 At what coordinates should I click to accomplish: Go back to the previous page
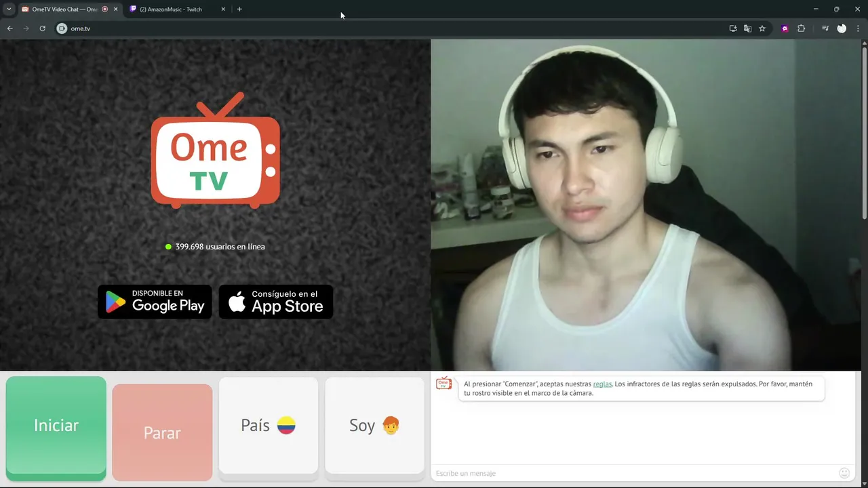[9, 28]
